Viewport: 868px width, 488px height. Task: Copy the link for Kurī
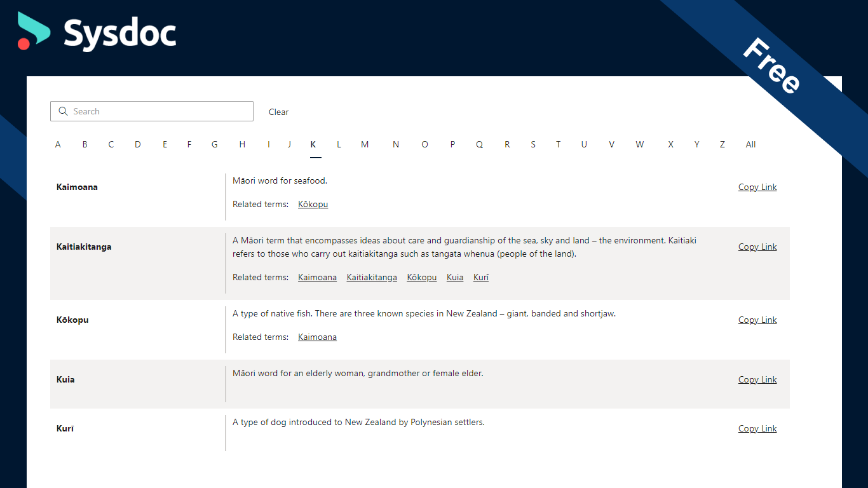[x=757, y=428]
